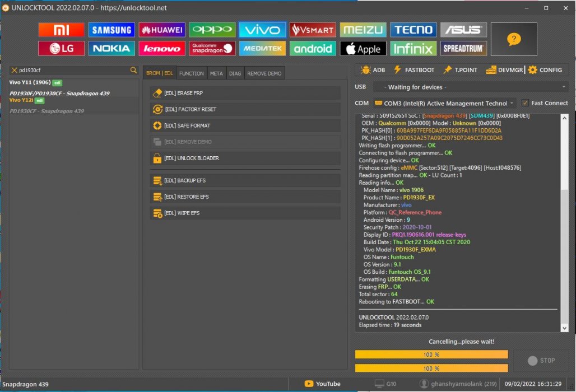The width and height of the screenshot is (576, 392).
Task: Select Vivo Y12i in model list
Action: 21,100
